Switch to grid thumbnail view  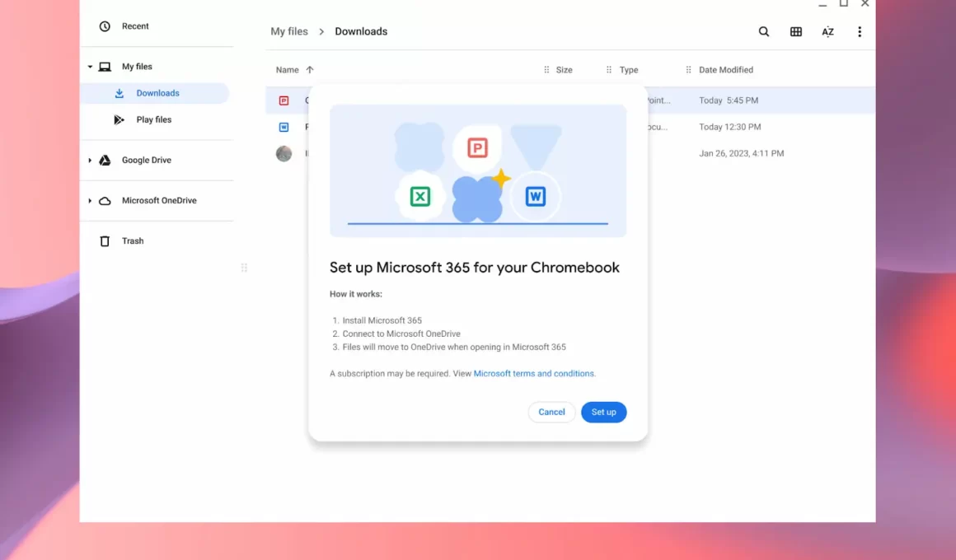click(x=796, y=32)
